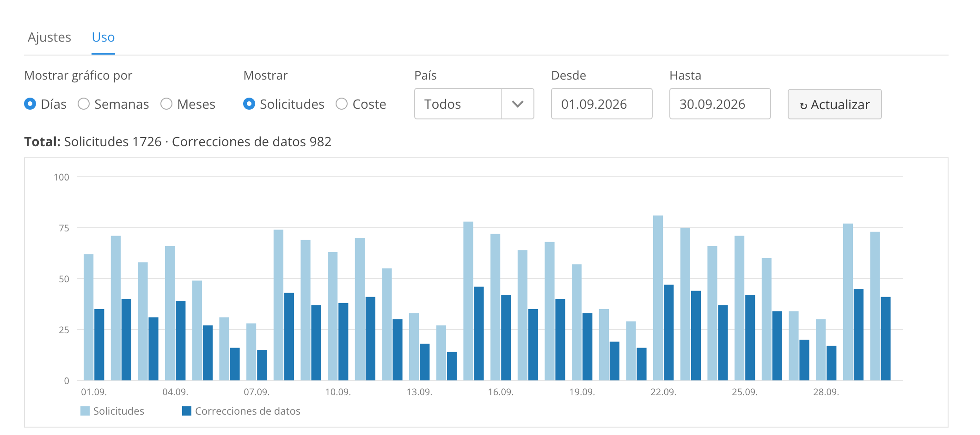Choose Meses as graph interval

point(166,104)
